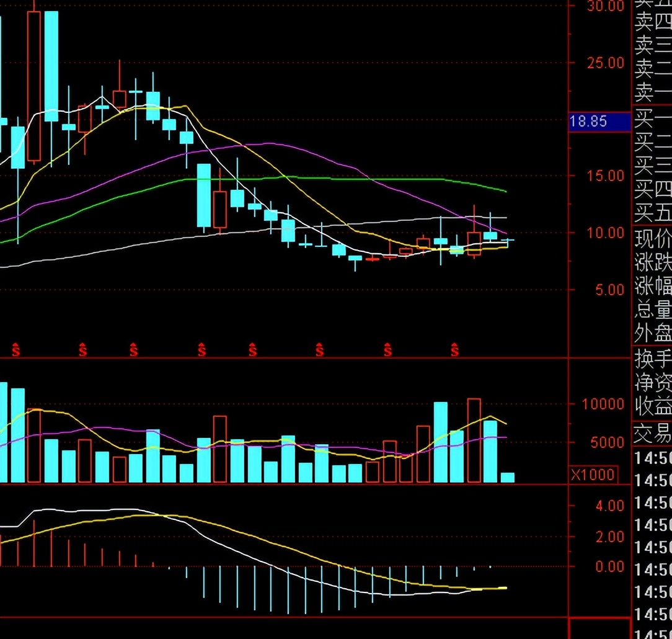Click the seventh red S marker from left
The width and height of the screenshot is (672, 639).
coord(387,350)
